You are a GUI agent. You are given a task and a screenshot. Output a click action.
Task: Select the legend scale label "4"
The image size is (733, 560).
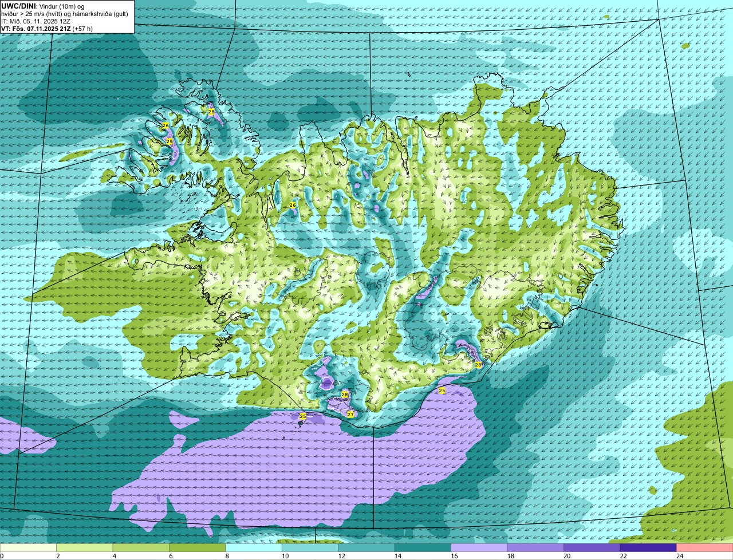(x=114, y=556)
